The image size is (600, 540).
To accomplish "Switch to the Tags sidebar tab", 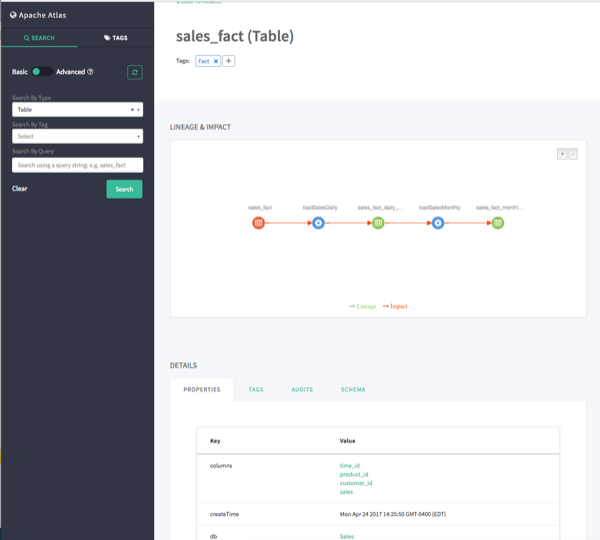I will [116, 37].
